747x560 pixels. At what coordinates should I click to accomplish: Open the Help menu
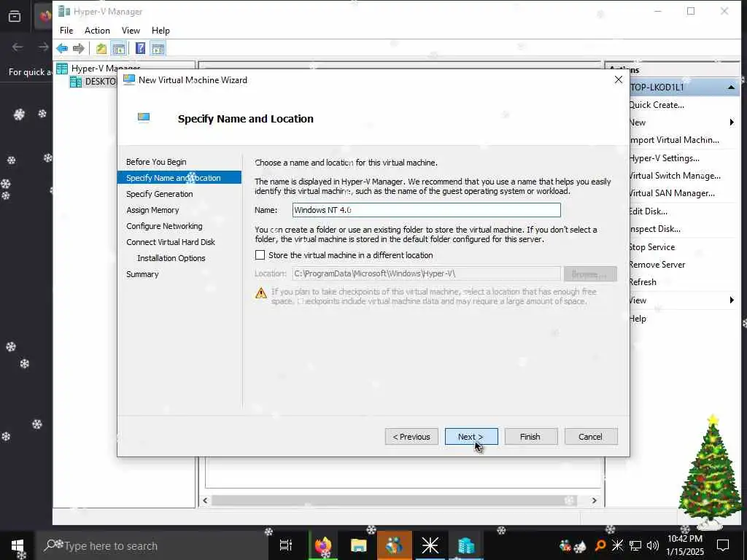[160, 31]
